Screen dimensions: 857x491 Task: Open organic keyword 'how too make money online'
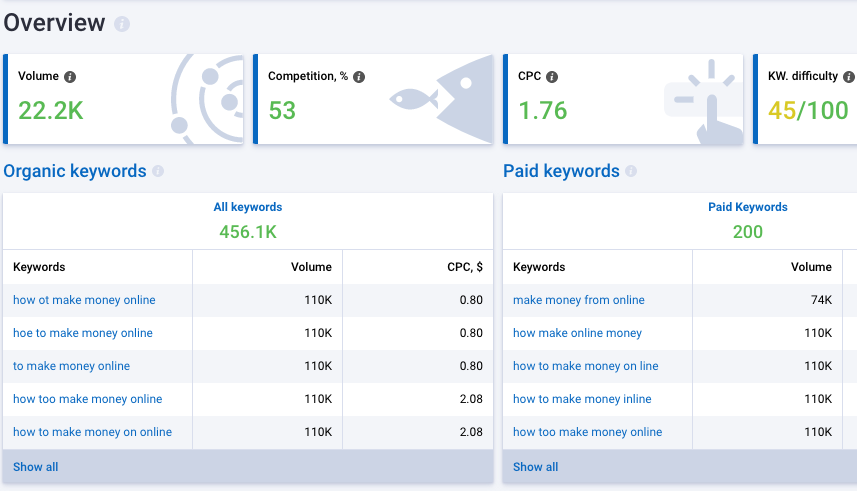[87, 399]
